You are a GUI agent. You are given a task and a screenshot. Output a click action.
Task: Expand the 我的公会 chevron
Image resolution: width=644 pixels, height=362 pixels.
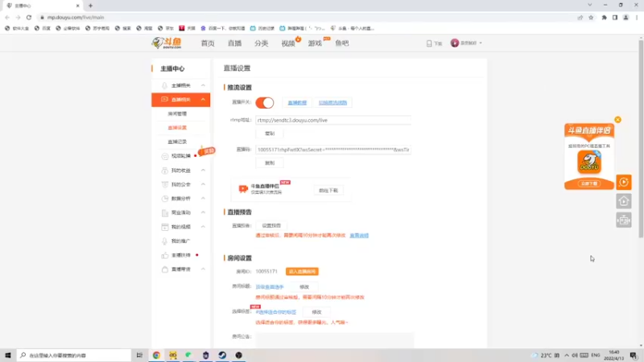203,184
